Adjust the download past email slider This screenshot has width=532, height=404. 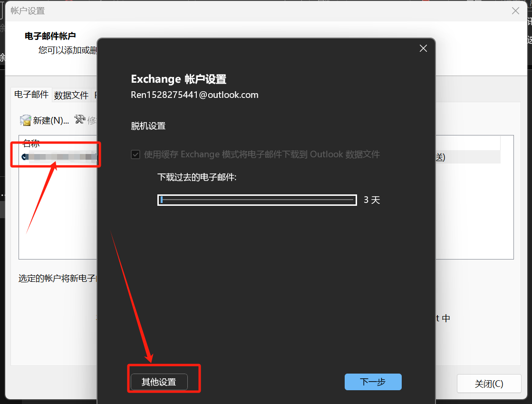(x=257, y=200)
